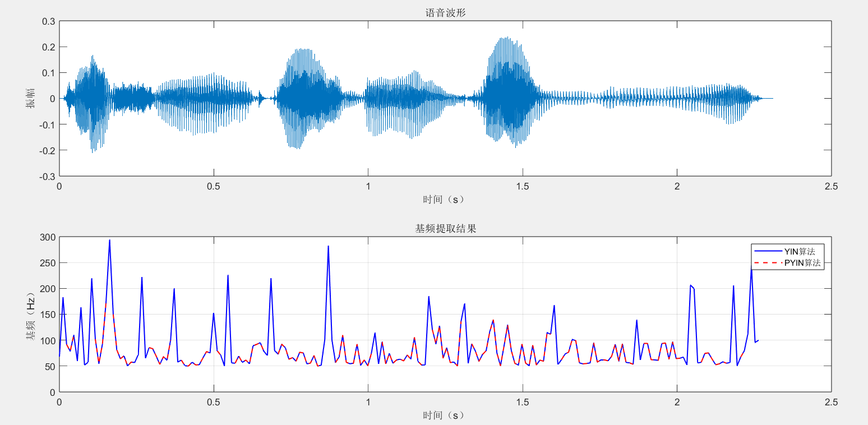Click the 0.2 amplitude tick label
The height and width of the screenshot is (425, 868).
coord(49,47)
